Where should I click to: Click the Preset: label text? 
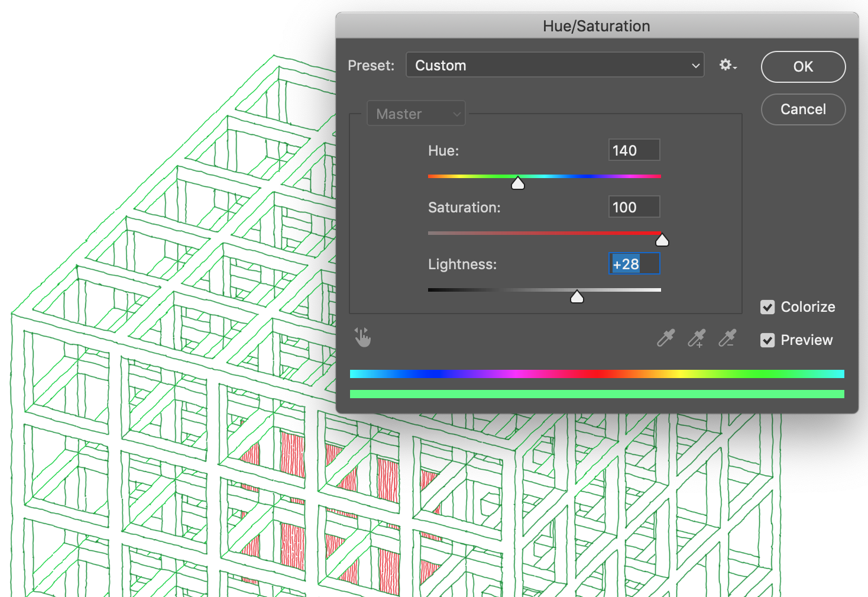tap(371, 66)
